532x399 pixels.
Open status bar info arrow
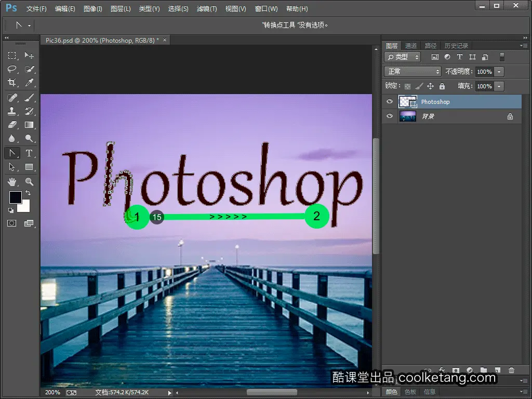pyautogui.click(x=170, y=393)
